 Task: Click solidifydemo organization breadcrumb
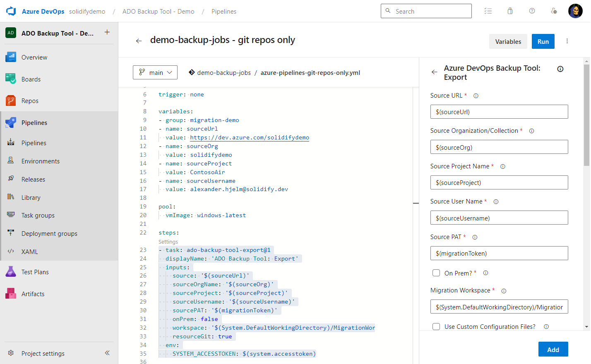87,11
